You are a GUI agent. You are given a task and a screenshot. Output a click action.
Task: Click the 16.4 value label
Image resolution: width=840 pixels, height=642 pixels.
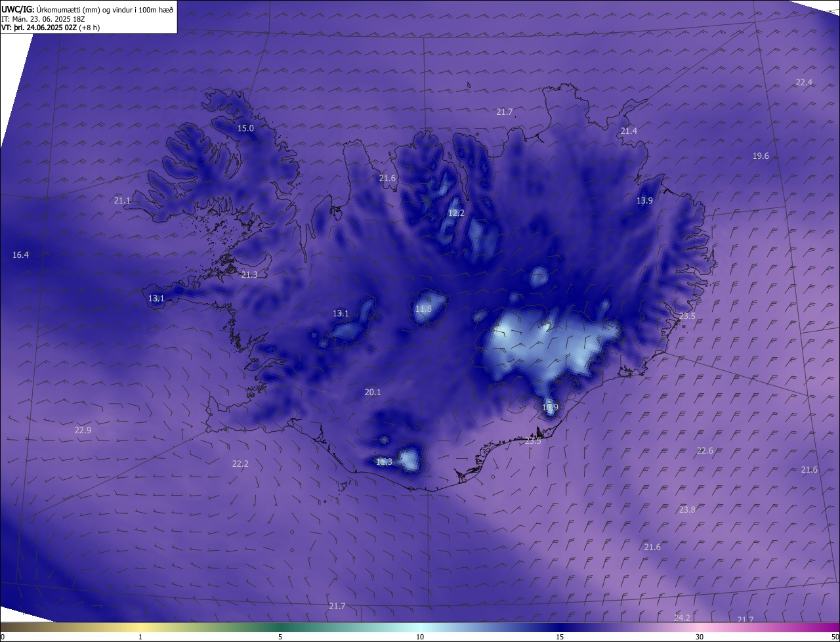click(20, 255)
